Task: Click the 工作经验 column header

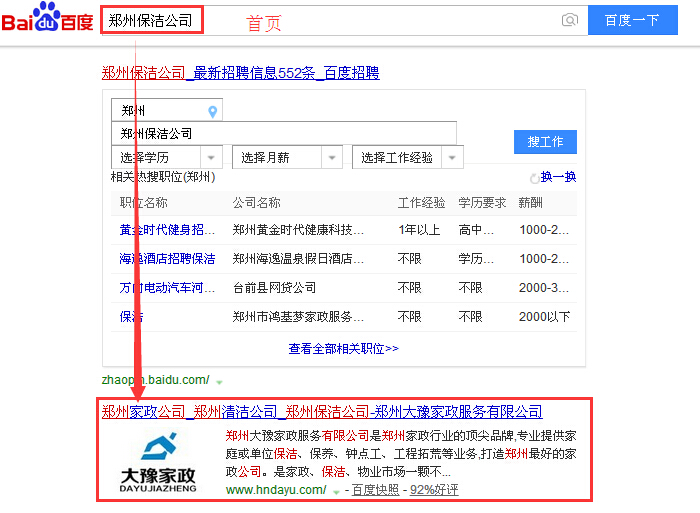Action: pyautogui.click(x=421, y=203)
